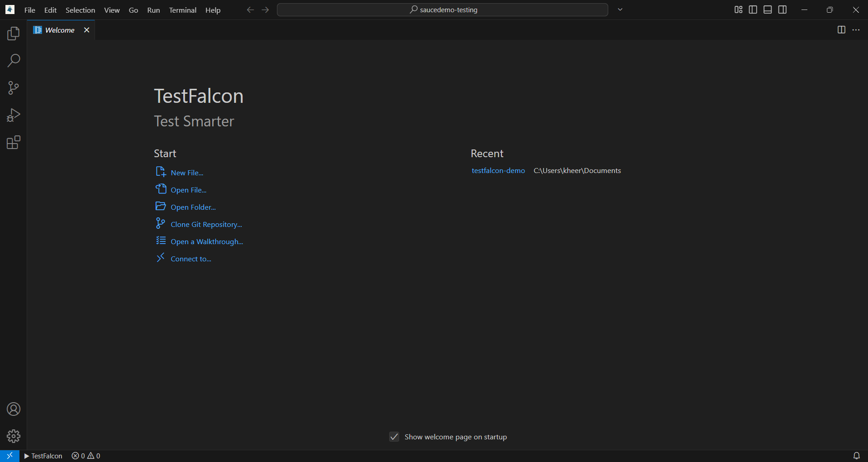The height and width of the screenshot is (462, 868).
Task: Minimize the TestFalcon window
Action: [x=804, y=10]
